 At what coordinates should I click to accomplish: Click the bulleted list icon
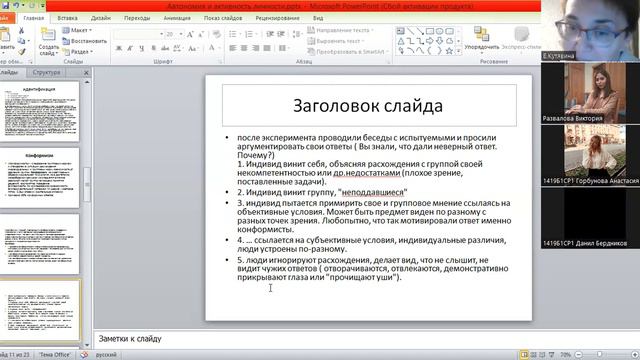click(234, 34)
